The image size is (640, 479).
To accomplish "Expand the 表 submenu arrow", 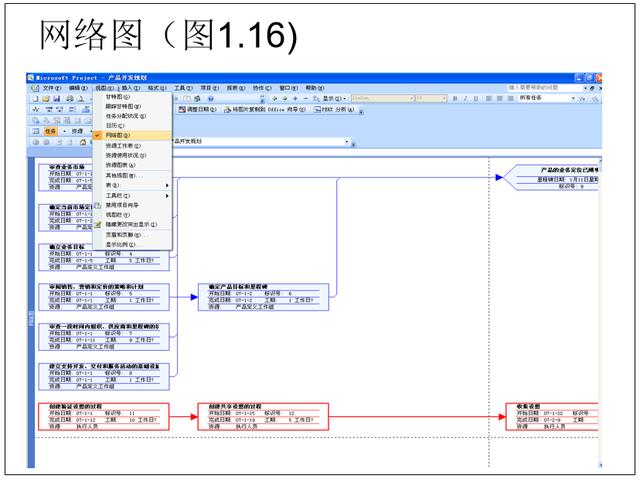I will (167, 186).
